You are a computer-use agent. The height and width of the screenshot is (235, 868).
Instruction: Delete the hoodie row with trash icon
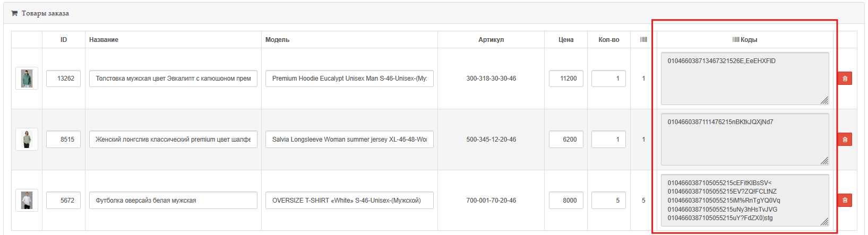coord(845,79)
